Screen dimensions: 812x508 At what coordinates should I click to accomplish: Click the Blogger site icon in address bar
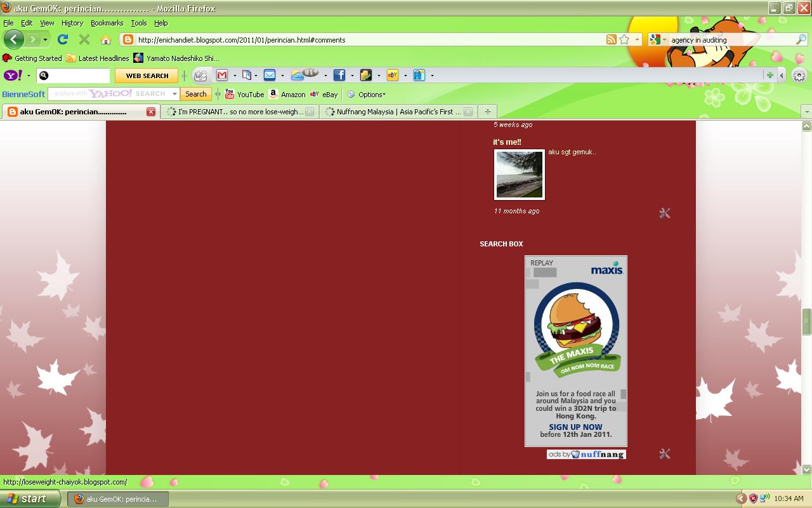click(128, 39)
